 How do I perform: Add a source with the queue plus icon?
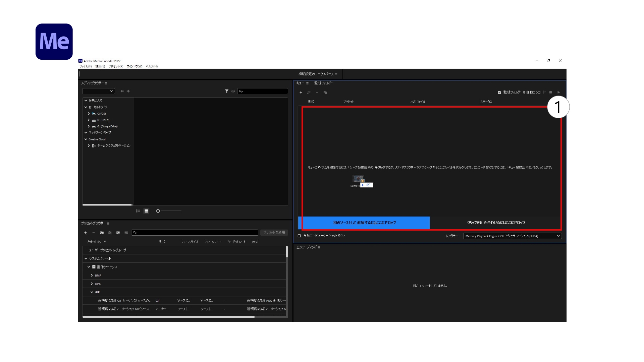(301, 93)
